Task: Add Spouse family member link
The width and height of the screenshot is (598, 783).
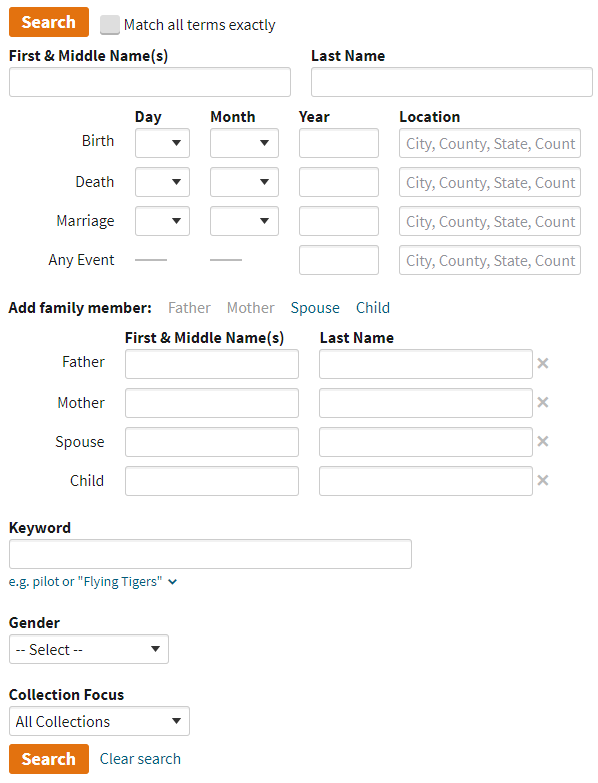Action: 315,308
